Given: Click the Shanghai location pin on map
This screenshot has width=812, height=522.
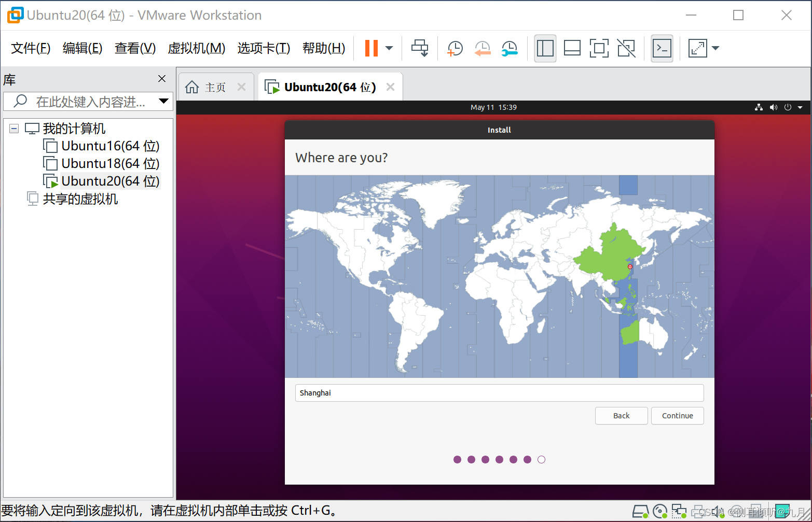Looking at the screenshot, I should (630, 267).
